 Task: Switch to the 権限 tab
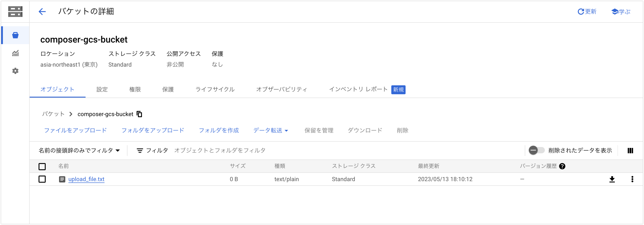pyautogui.click(x=135, y=90)
